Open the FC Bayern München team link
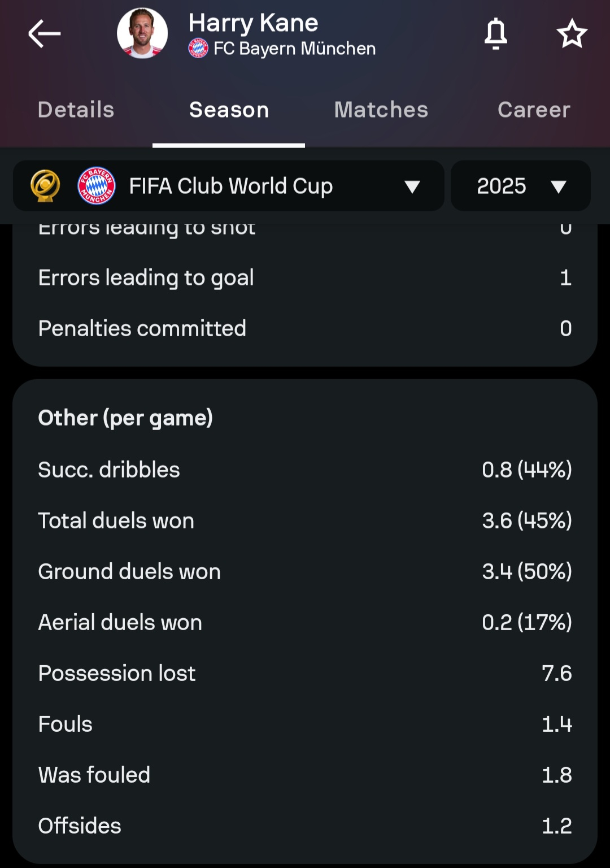This screenshot has height=868, width=610. 294,49
